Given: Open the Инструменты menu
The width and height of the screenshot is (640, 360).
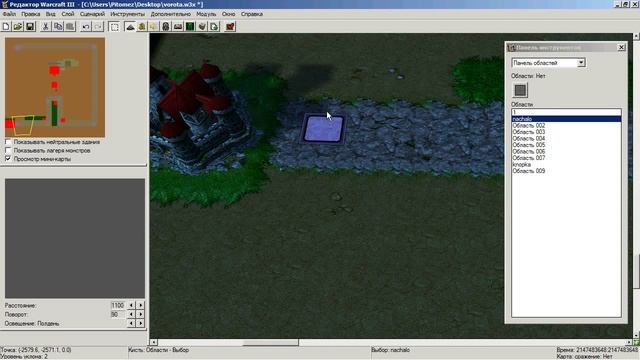Looking at the screenshot, I should [127, 14].
